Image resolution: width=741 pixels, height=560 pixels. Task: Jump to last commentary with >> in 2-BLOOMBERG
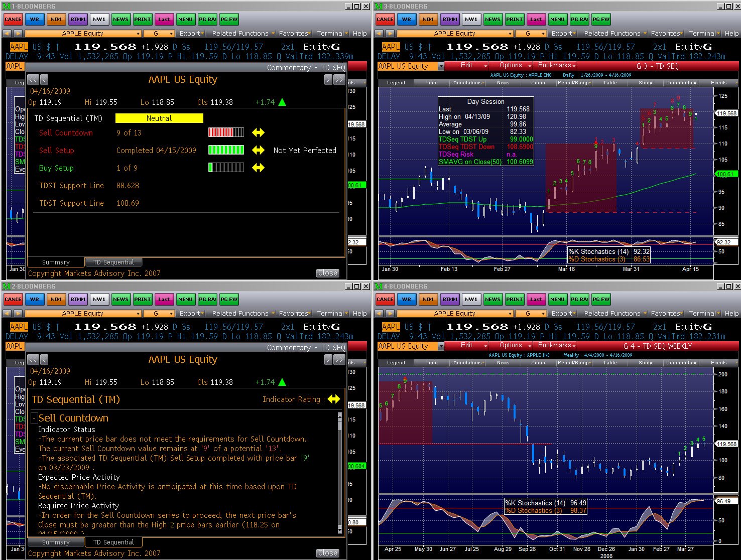(x=339, y=359)
